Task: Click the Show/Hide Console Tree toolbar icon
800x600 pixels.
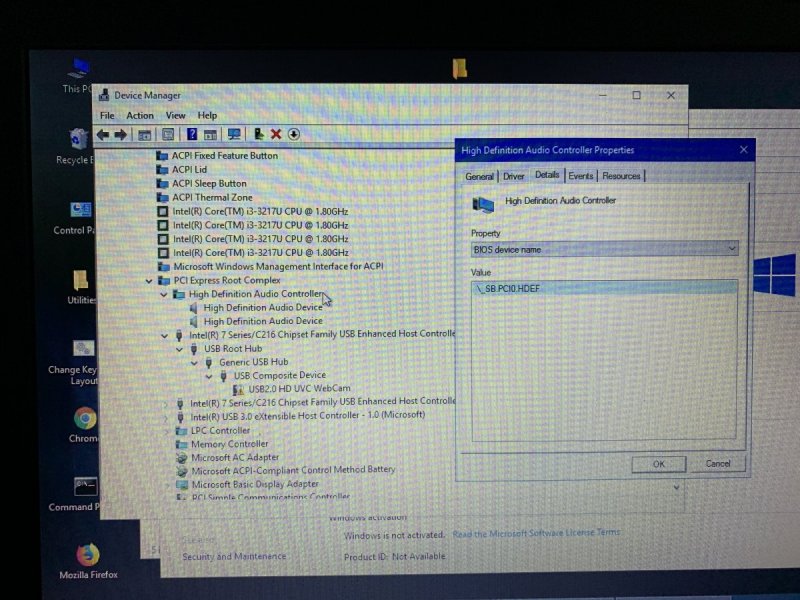Action: [x=144, y=135]
